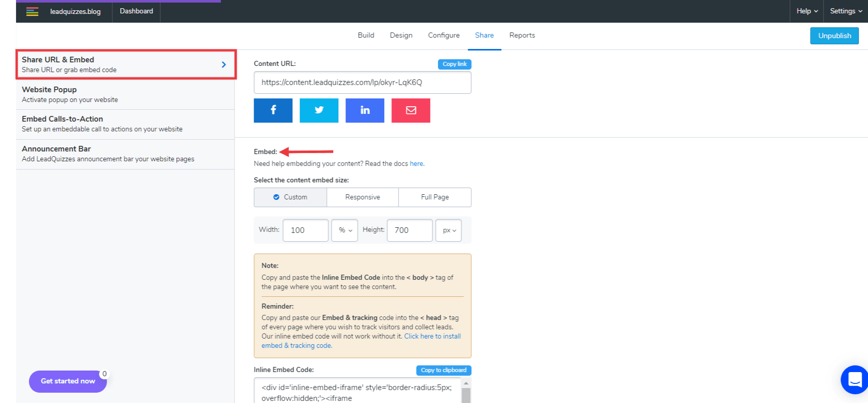Screen dimensions: 868x403
Task: Click the embed code scrollbar up arrow
Action: 466,383
